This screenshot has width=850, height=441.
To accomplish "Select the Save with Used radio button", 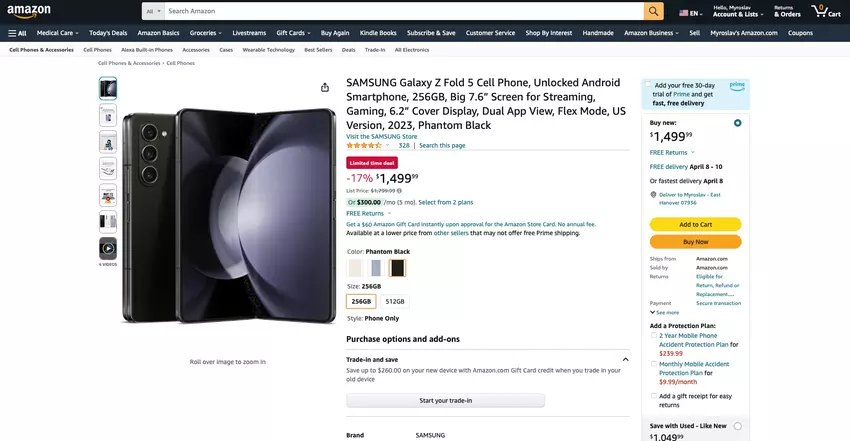I will point(737,426).
